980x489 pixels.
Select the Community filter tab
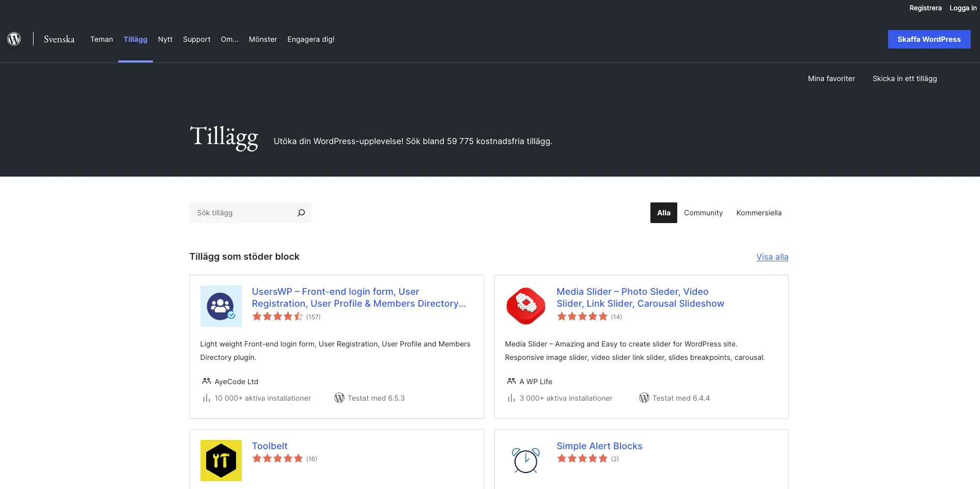point(703,213)
